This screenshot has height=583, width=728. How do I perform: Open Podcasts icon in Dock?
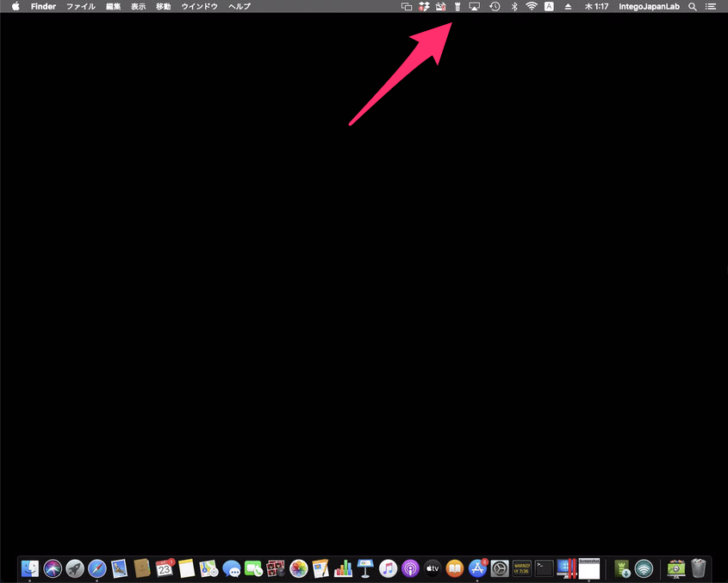(410, 568)
